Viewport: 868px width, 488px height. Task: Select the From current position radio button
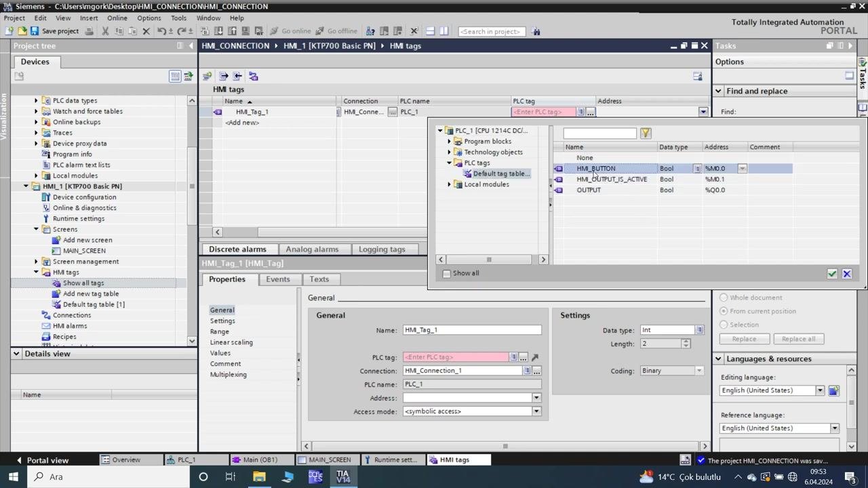click(724, 311)
